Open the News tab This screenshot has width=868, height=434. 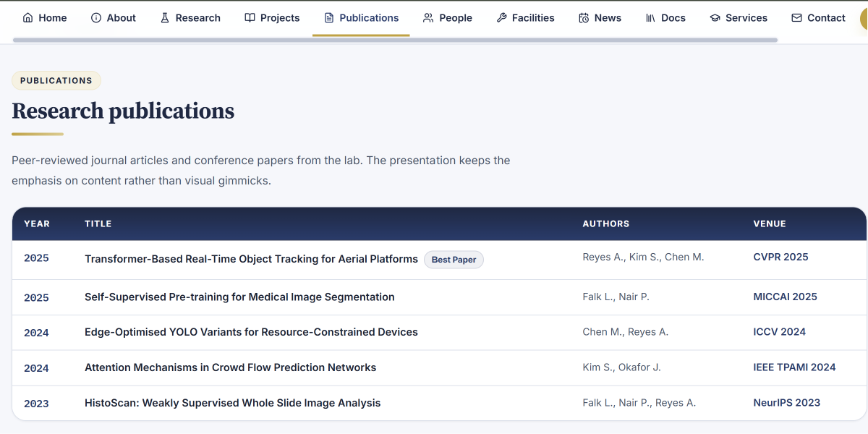point(600,17)
